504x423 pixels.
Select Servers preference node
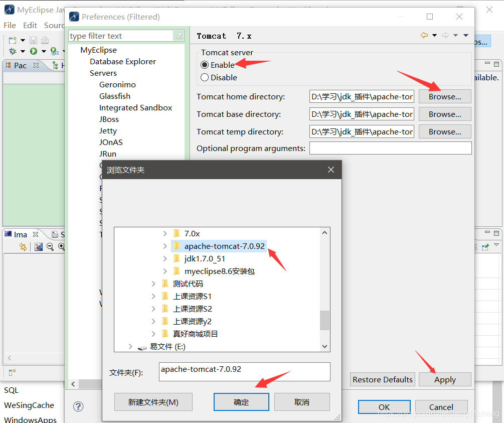tap(103, 73)
